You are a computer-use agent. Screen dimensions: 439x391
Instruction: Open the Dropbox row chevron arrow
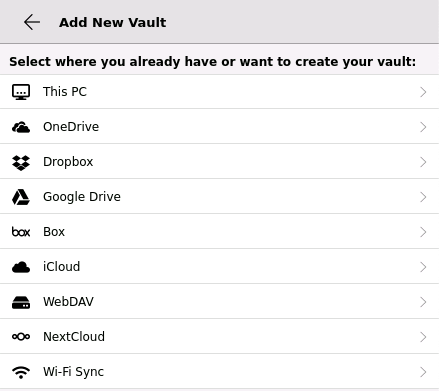(423, 162)
